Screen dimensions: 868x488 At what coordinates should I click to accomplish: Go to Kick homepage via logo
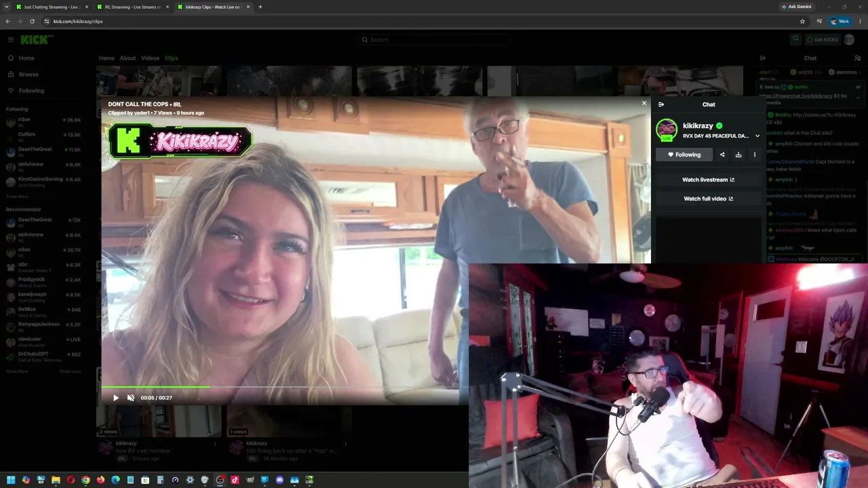(37, 40)
